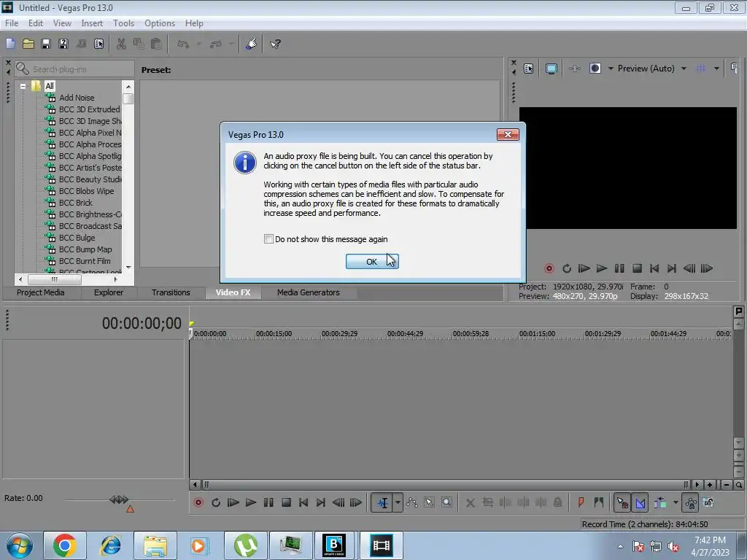The height and width of the screenshot is (560, 747).
Task: Toggle Lock Envelopes to Events button
Action: [691, 502]
